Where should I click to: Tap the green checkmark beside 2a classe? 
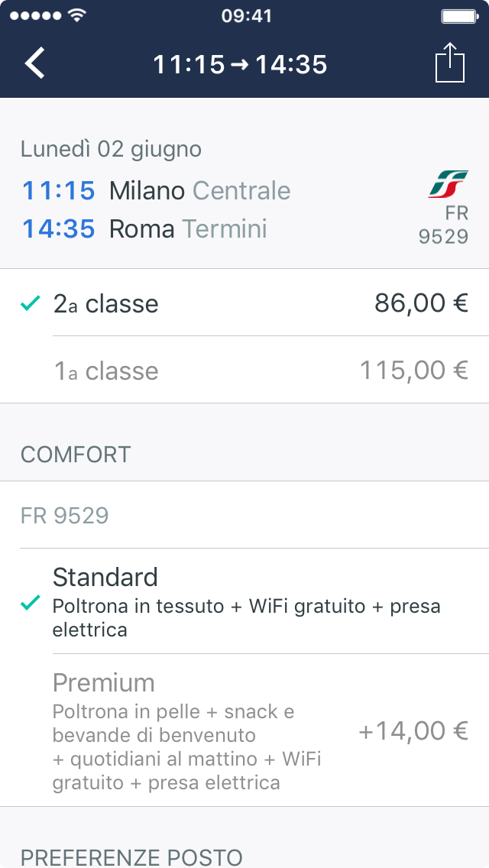tap(28, 303)
